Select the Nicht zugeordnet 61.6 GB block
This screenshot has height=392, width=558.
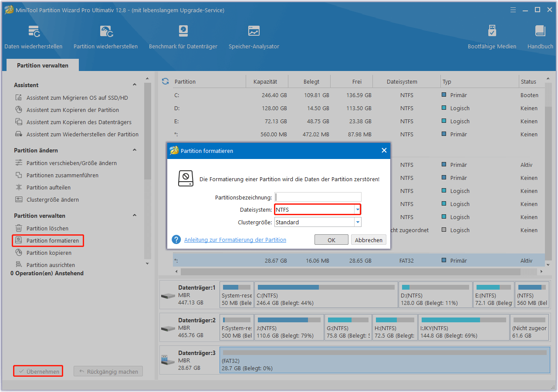(530, 327)
